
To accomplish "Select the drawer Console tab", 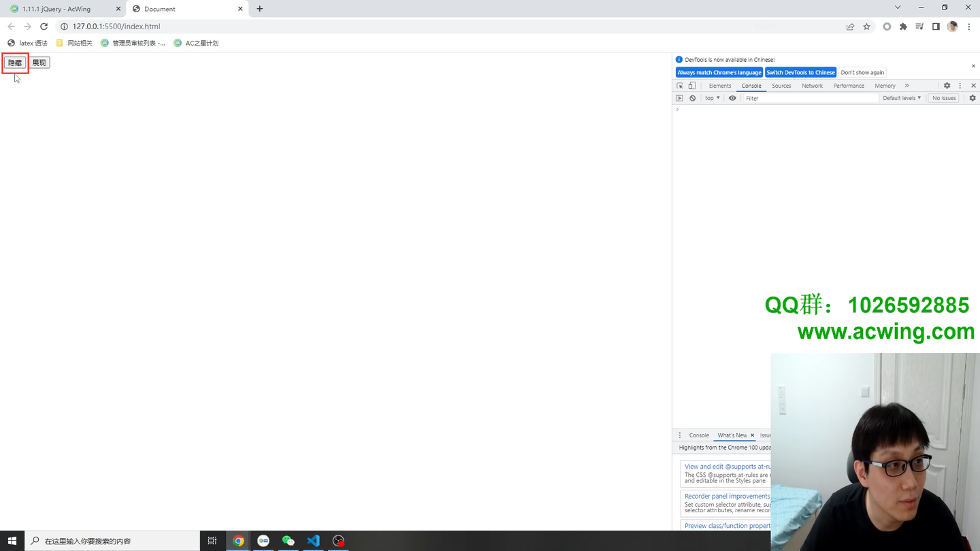I will pyautogui.click(x=699, y=435).
